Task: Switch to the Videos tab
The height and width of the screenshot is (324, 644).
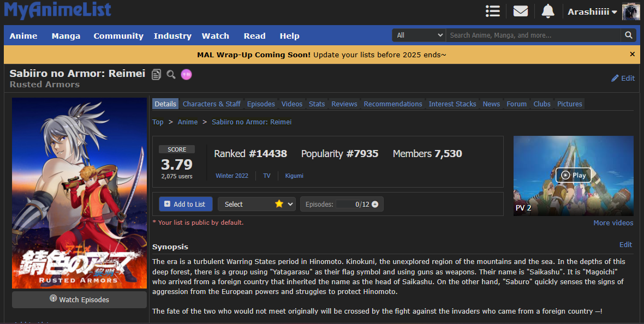Action: pyautogui.click(x=291, y=104)
